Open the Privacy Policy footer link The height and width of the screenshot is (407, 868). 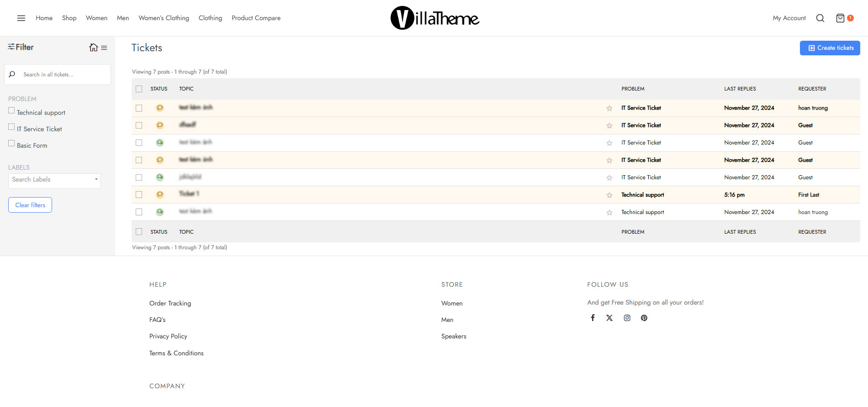[168, 336]
